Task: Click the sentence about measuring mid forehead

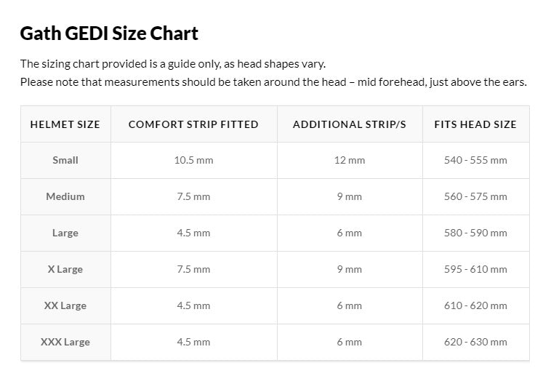Action: (273, 82)
